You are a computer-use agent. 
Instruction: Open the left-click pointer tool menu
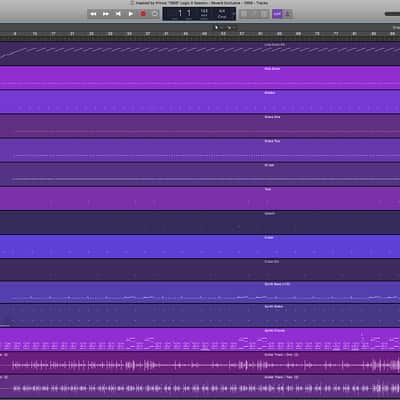[x=217, y=27]
